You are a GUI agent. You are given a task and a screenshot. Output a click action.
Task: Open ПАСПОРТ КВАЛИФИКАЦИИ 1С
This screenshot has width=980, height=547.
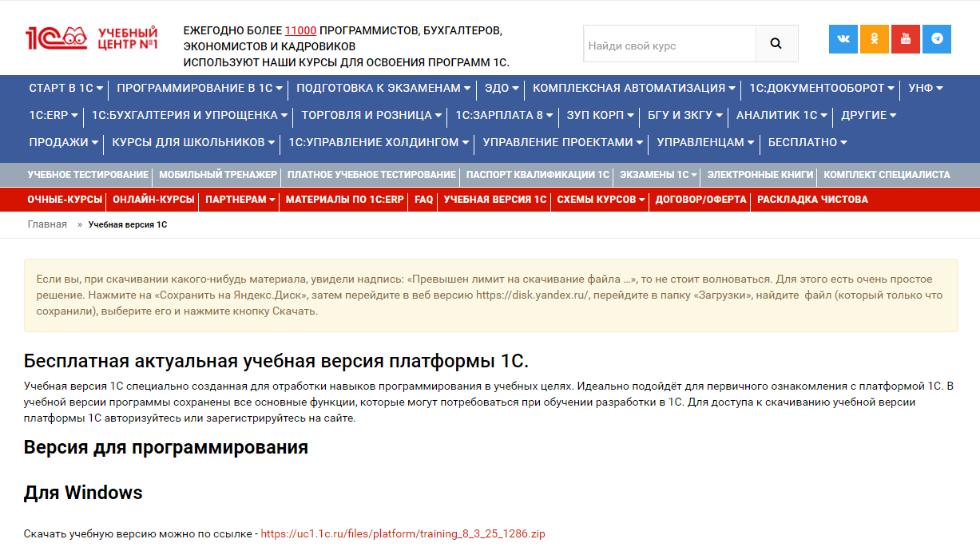(538, 174)
